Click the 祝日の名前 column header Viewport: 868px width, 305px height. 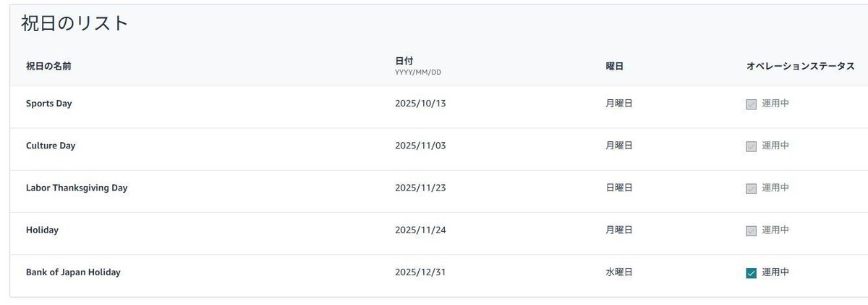[x=48, y=67]
